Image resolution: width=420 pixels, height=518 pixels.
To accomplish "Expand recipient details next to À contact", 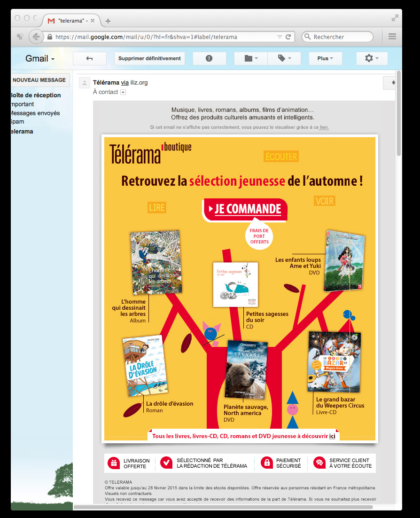I will click(x=123, y=93).
